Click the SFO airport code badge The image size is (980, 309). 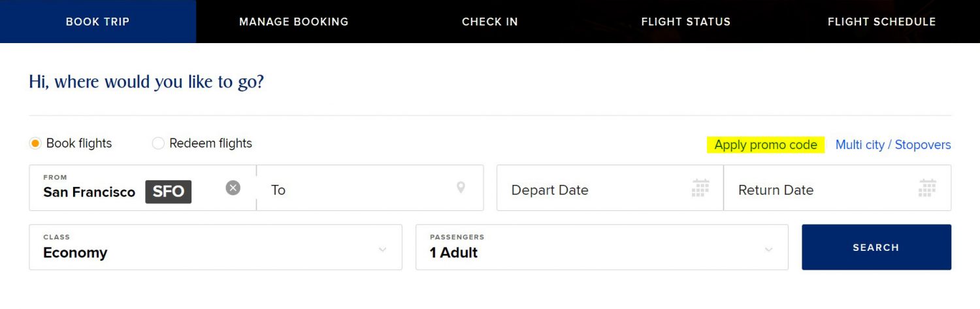(169, 192)
